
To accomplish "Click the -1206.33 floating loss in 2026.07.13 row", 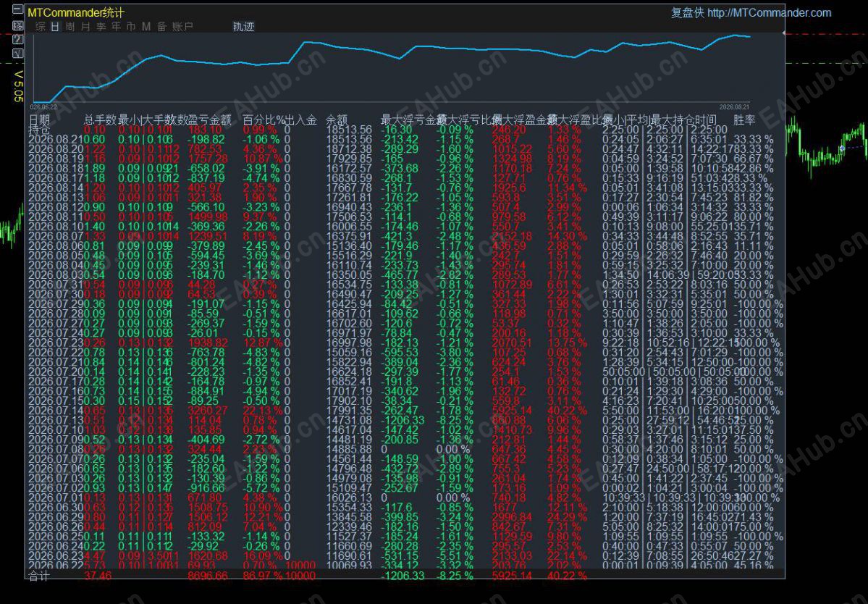I will click(x=403, y=420).
